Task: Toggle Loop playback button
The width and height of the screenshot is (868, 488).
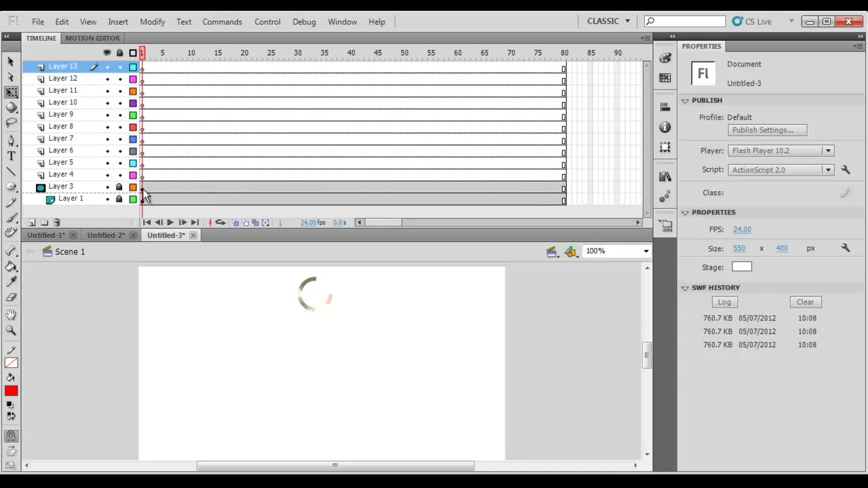Action: pyautogui.click(x=220, y=222)
